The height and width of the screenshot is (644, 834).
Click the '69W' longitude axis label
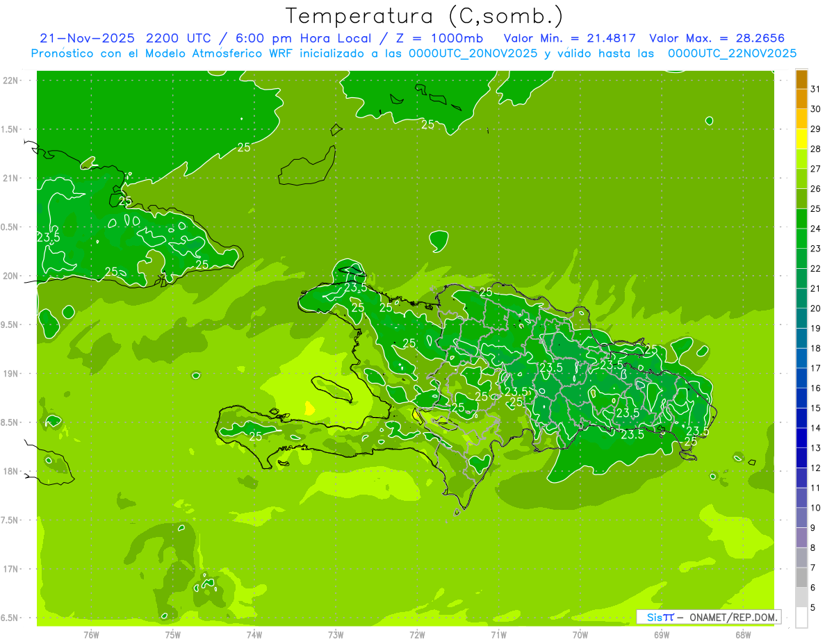662,634
